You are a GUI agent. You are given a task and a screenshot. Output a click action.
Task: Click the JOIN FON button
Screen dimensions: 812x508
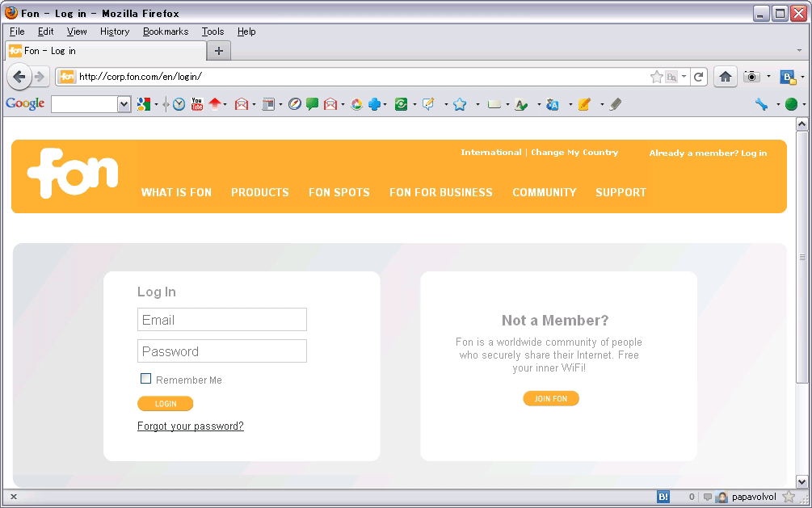(551, 398)
